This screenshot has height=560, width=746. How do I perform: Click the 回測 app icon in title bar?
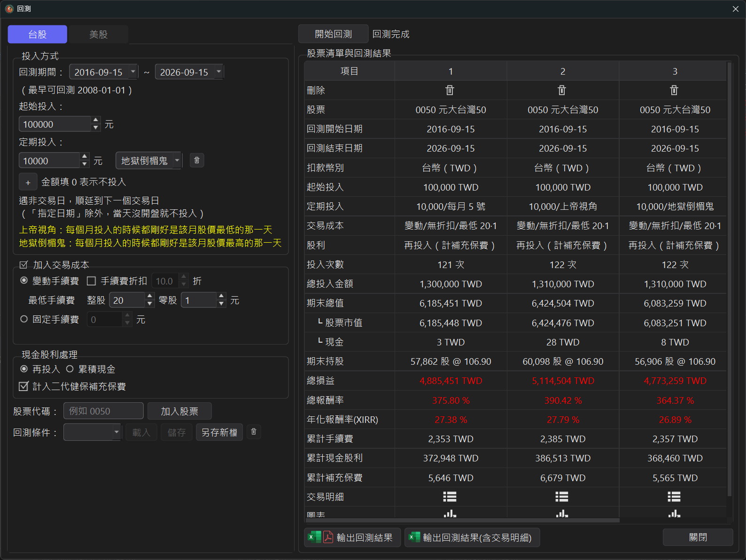9,9
